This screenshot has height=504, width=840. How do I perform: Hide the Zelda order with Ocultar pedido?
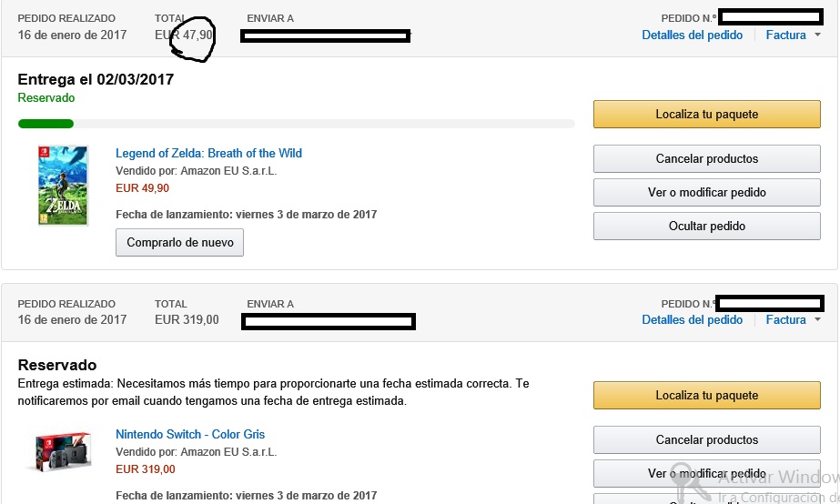coord(706,227)
